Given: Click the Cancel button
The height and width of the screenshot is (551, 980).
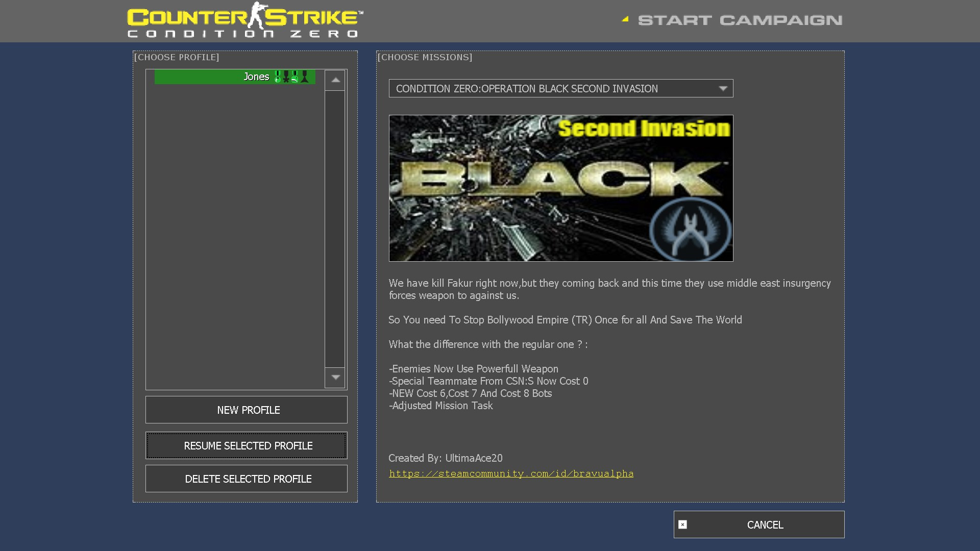Looking at the screenshot, I should click(x=759, y=524).
